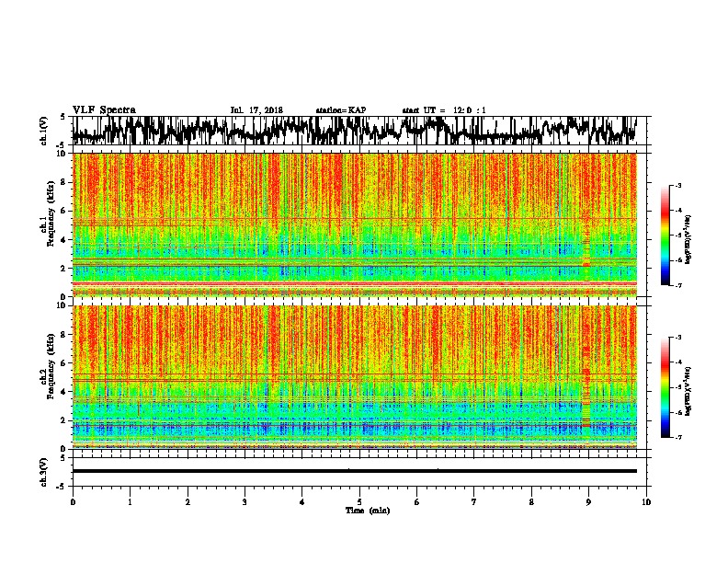Click the ch.1 spectrogram panel

point(354,224)
